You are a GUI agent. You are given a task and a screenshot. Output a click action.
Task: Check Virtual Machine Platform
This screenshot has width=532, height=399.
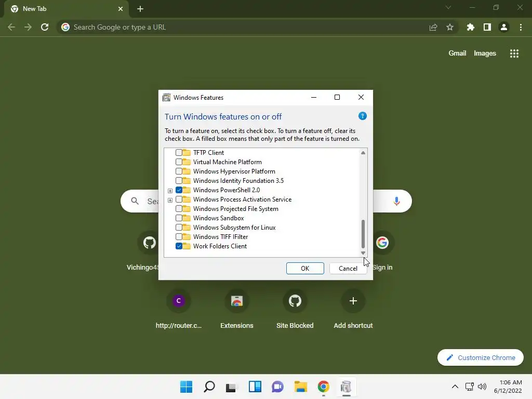click(179, 162)
